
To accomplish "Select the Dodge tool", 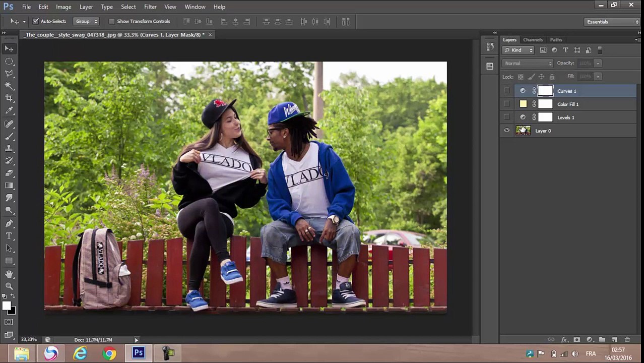I will click(x=9, y=211).
